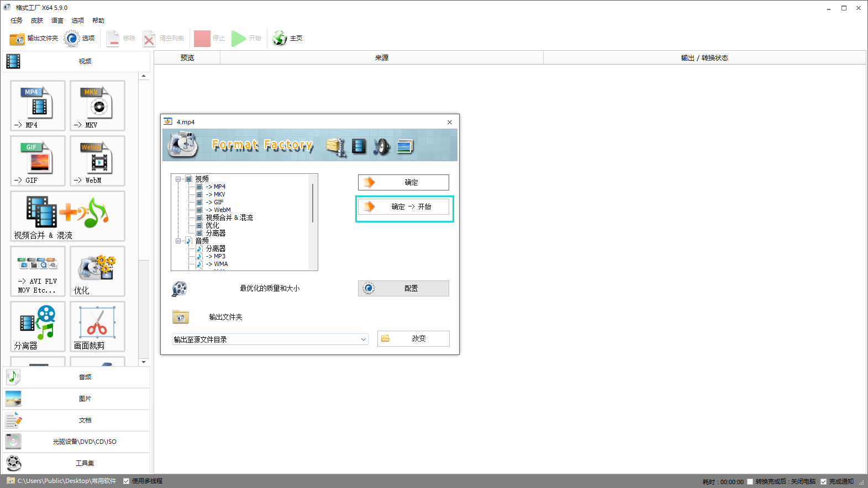Click the 配置 configure button
Screen dimensions: 868x488
[403, 288]
